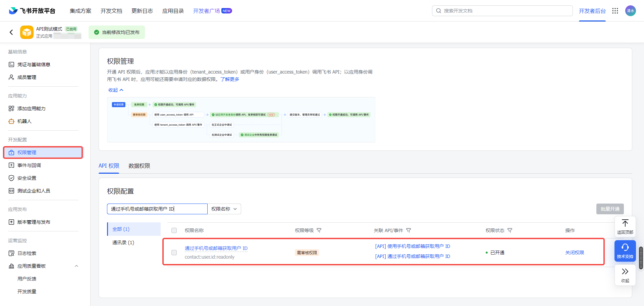Viewport: 644px width, 306px height.
Task: Check the select-all checkbox in table header
Action: pos(174,230)
